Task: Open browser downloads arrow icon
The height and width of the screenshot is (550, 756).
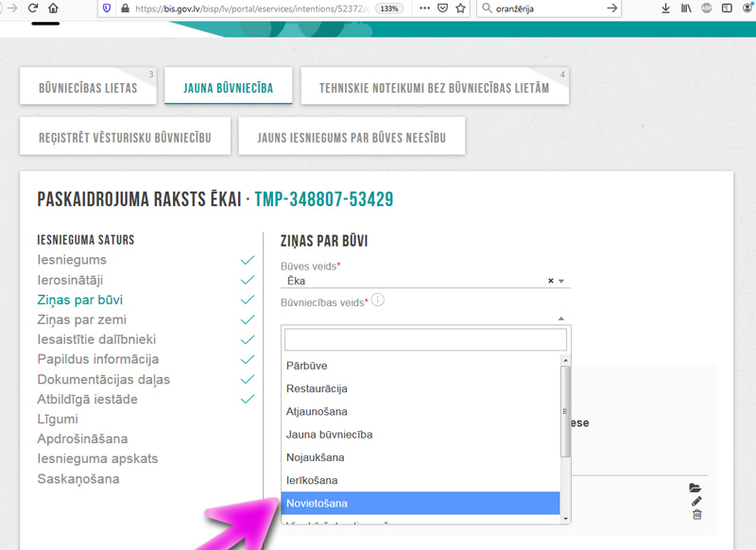Action: click(665, 9)
